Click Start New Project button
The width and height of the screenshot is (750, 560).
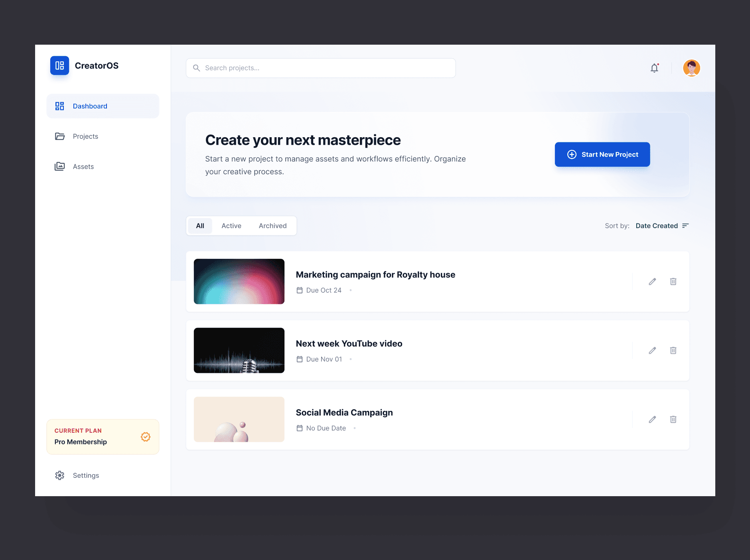[602, 154]
